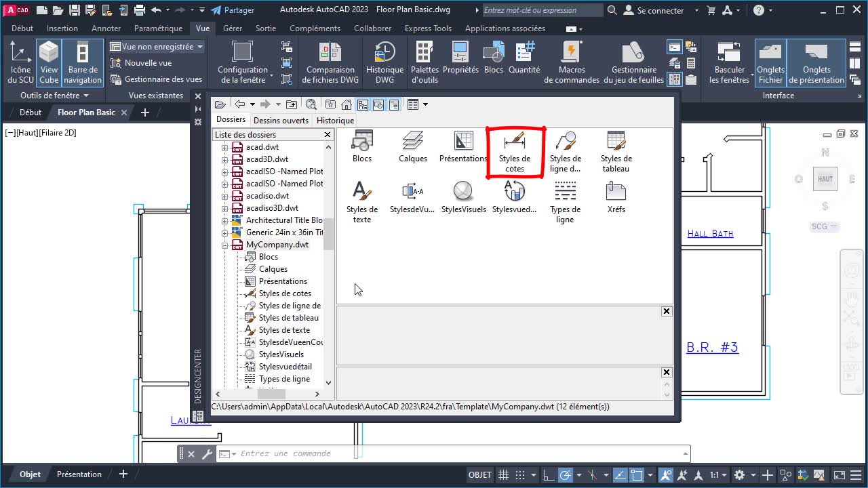This screenshot has height=488, width=868.
Task: Go back using DesignCenter's left arrow
Action: (x=239, y=104)
